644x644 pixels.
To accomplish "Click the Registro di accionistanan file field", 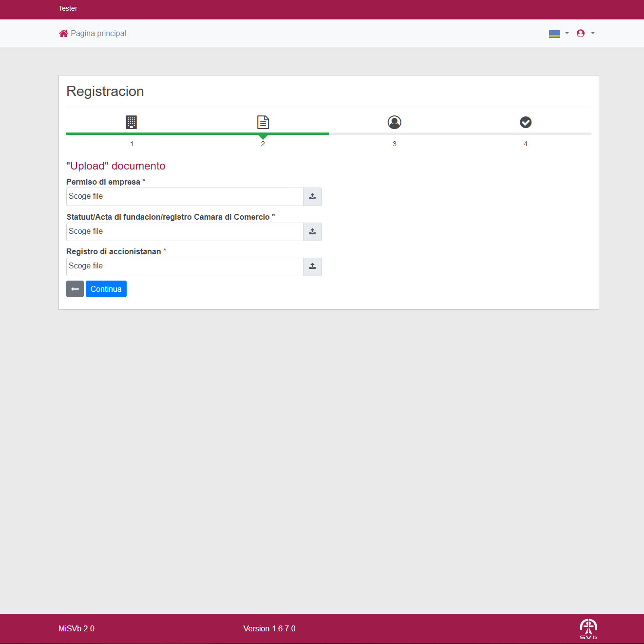I will click(x=185, y=267).
